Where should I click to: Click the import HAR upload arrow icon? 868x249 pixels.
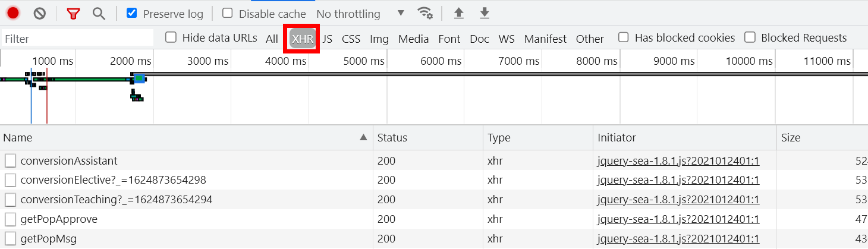tap(458, 13)
